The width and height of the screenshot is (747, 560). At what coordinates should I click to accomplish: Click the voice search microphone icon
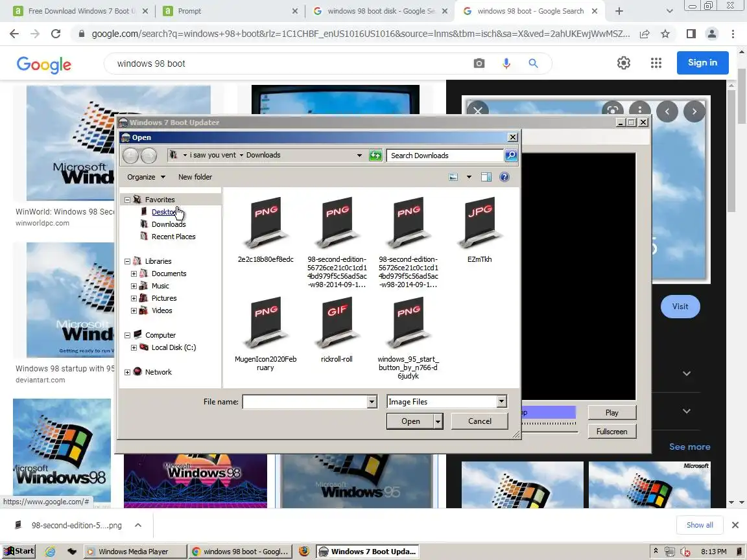coord(506,64)
